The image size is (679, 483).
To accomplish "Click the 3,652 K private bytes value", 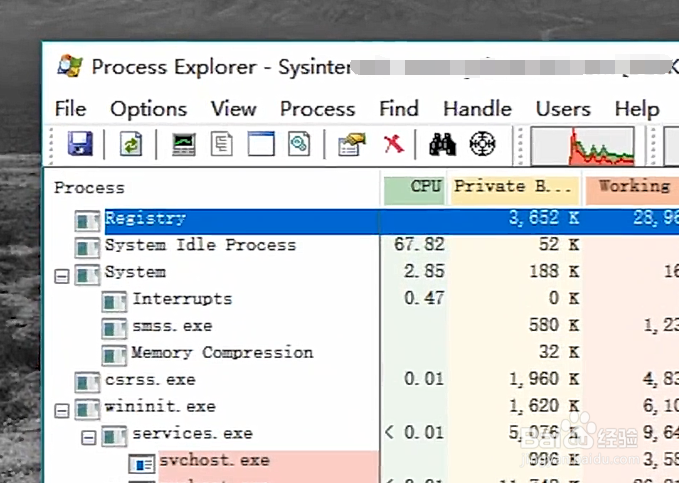I will (x=544, y=218).
